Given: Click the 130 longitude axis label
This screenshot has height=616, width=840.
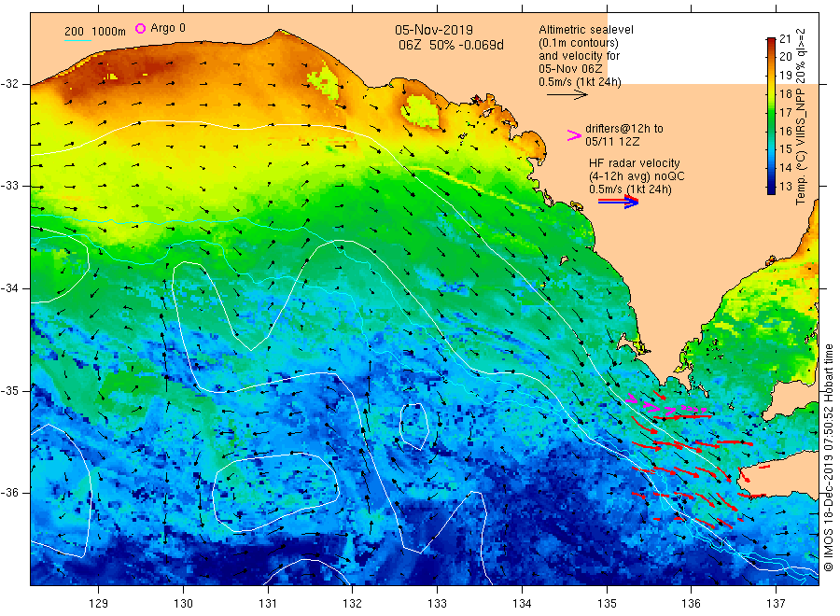Looking at the screenshot, I should tap(183, 604).
